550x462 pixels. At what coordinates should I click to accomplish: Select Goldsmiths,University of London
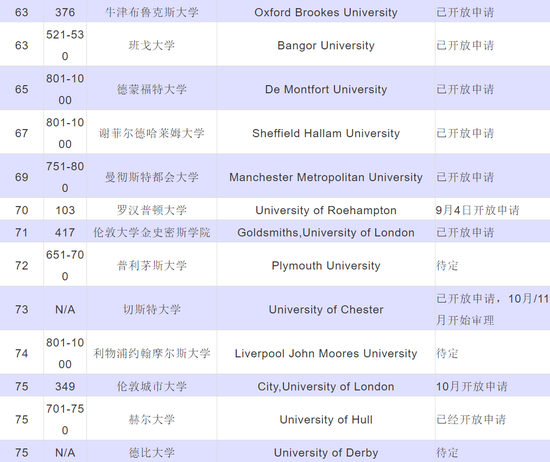coord(326,232)
